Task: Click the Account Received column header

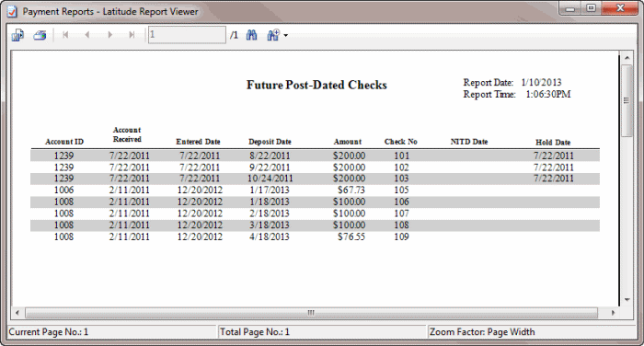Action: click(x=127, y=134)
